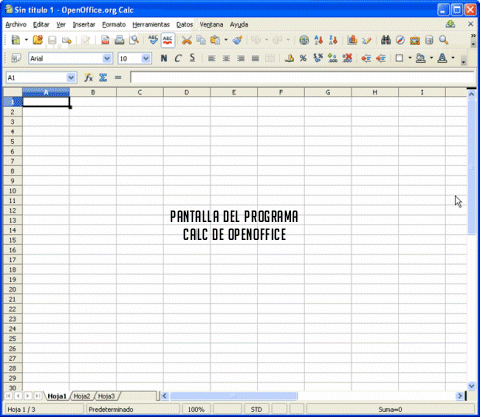Activate the format paintbrush

(237, 40)
